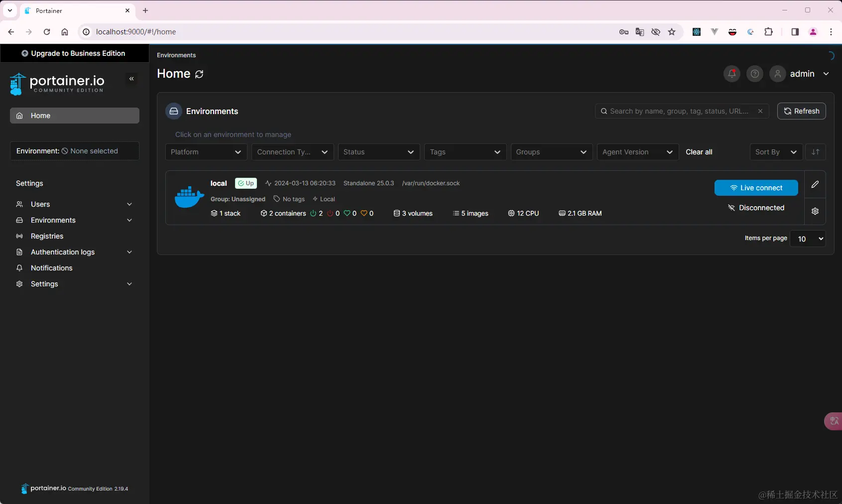
Task: Open the tab search dropdown arrow
Action: [10, 10]
